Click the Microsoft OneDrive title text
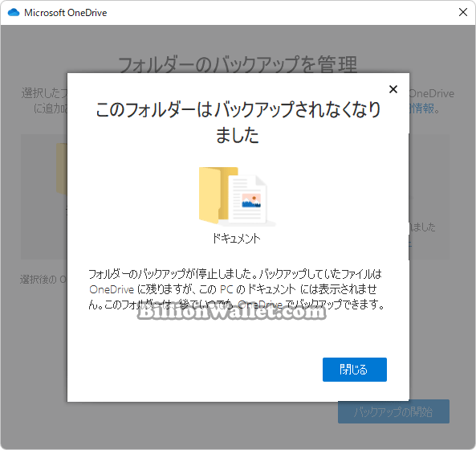The height and width of the screenshot is (450, 476). (x=66, y=13)
